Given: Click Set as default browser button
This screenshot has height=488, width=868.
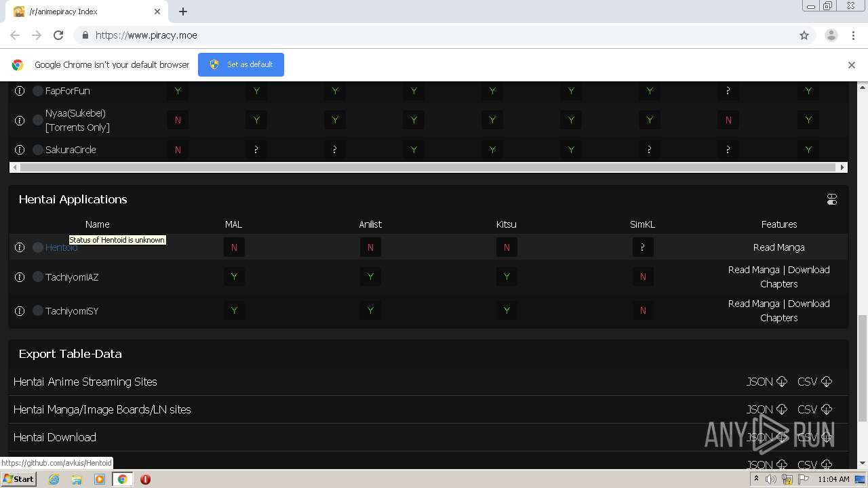Looking at the screenshot, I should (241, 64).
